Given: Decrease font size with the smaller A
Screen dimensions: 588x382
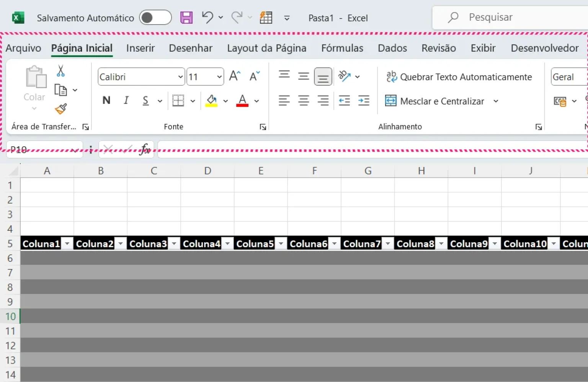Looking at the screenshot, I should click(x=255, y=76).
